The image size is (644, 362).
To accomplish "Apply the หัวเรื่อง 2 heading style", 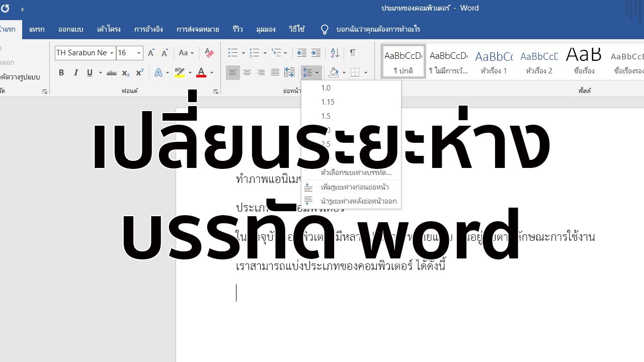I will pyautogui.click(x=539, y=61).
